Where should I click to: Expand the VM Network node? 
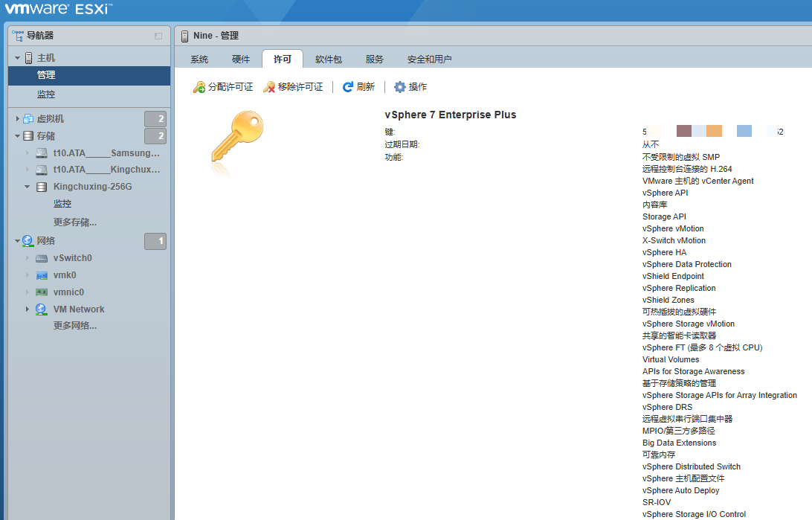(x=28, y=309)
